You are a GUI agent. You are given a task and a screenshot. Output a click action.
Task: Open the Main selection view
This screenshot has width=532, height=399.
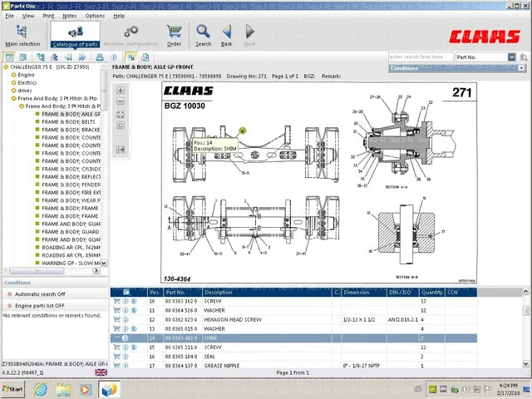pyautogui.click(x=22, y=35)
